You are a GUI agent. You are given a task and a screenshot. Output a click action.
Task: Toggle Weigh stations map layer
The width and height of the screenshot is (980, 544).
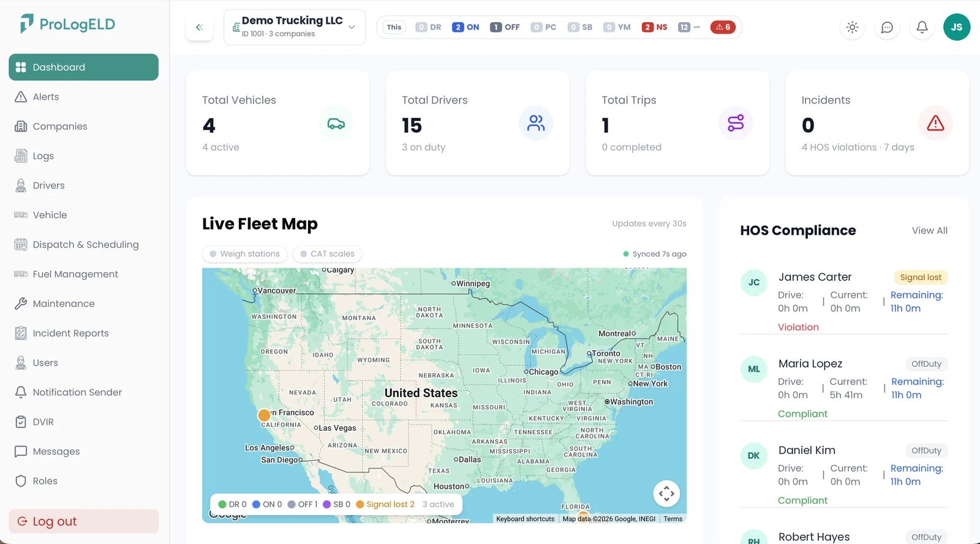[x=245, y=254]
